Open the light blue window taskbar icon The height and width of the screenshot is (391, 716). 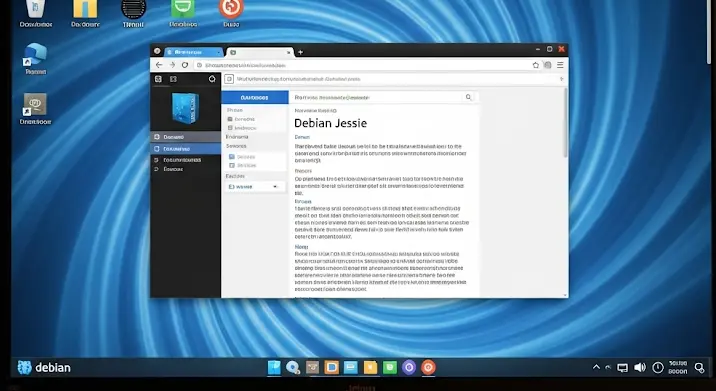pos(351,367)
